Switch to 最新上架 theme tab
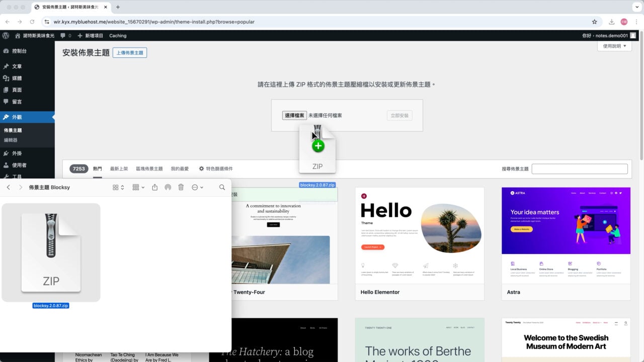 [x=119, y=169]
